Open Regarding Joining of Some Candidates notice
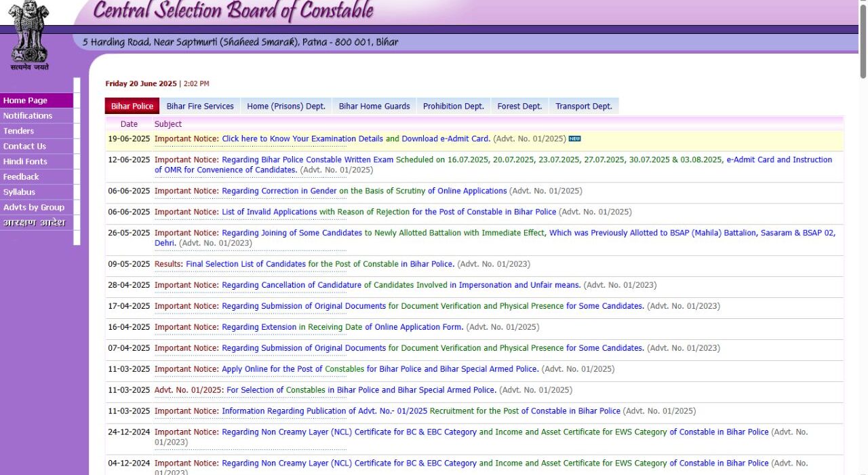 click(292, 233)
